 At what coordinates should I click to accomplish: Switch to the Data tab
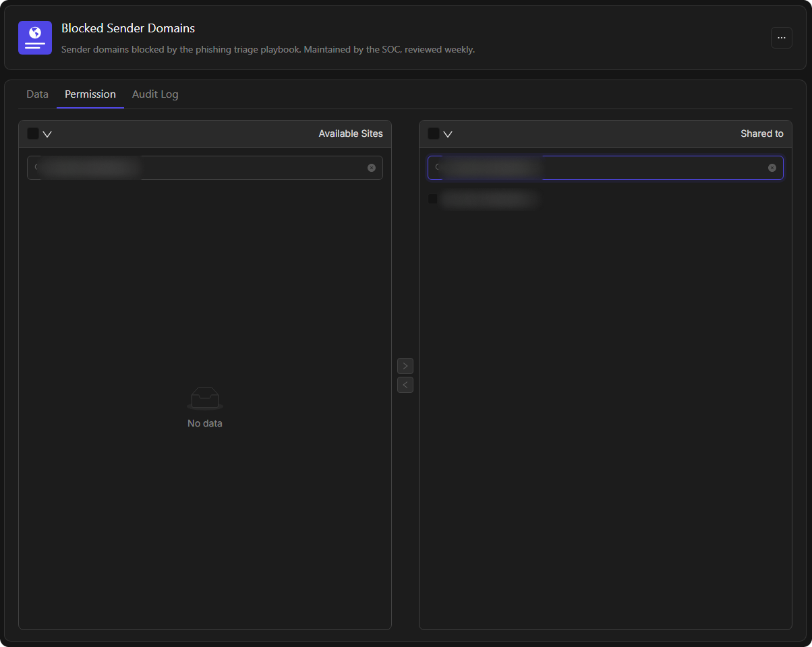37,94
